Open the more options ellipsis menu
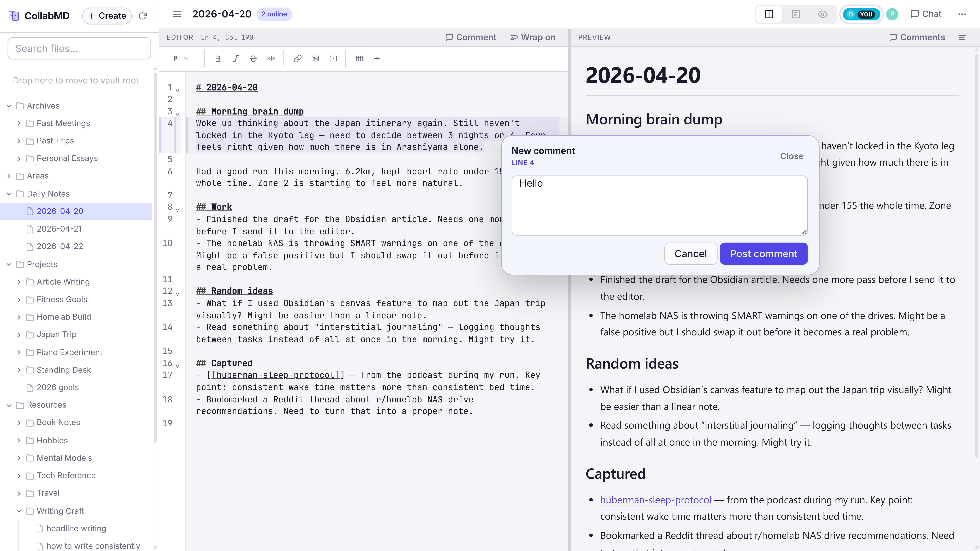Image resolution: width=980 pixels, height=551 pixels. (962, 14)
